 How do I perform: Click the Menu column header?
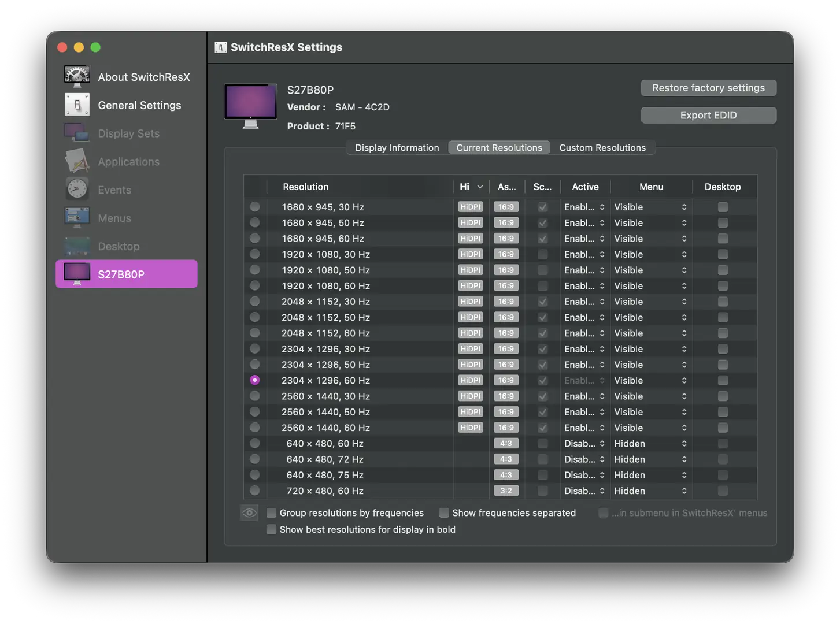(651, 187)
